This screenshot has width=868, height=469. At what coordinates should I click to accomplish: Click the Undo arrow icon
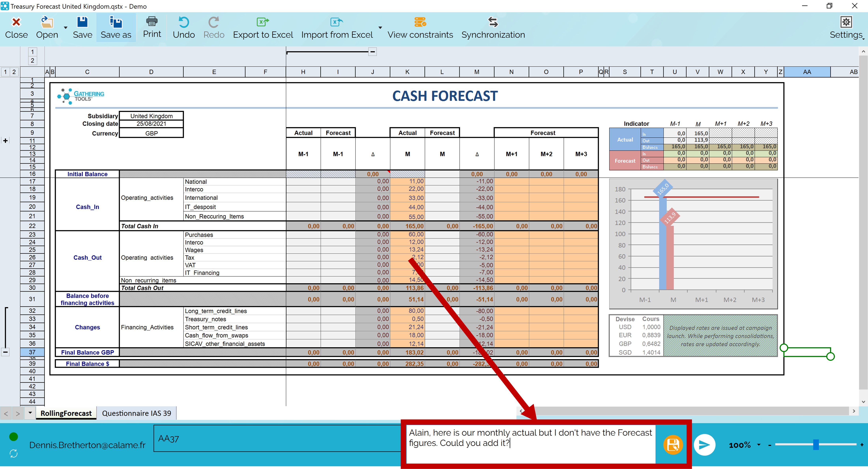[184, 22]
